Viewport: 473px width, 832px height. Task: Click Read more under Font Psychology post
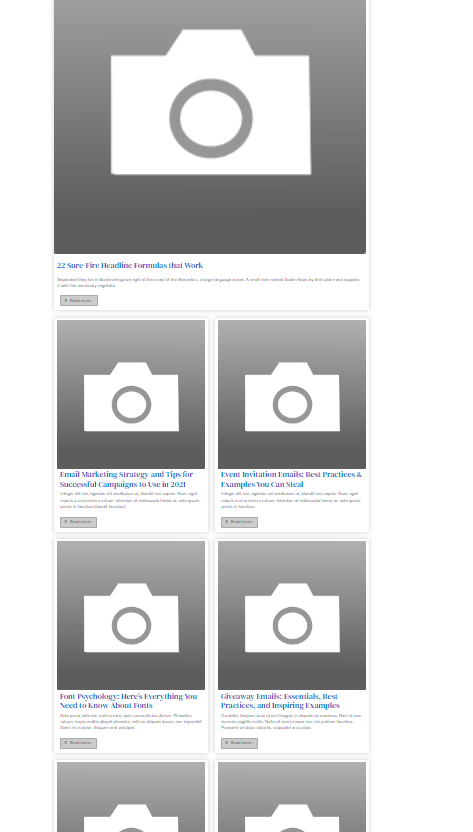pos(79,743)
